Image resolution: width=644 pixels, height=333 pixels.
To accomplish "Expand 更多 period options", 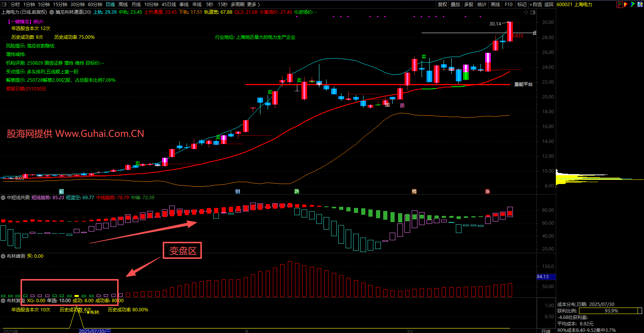I will pos(253,5).
